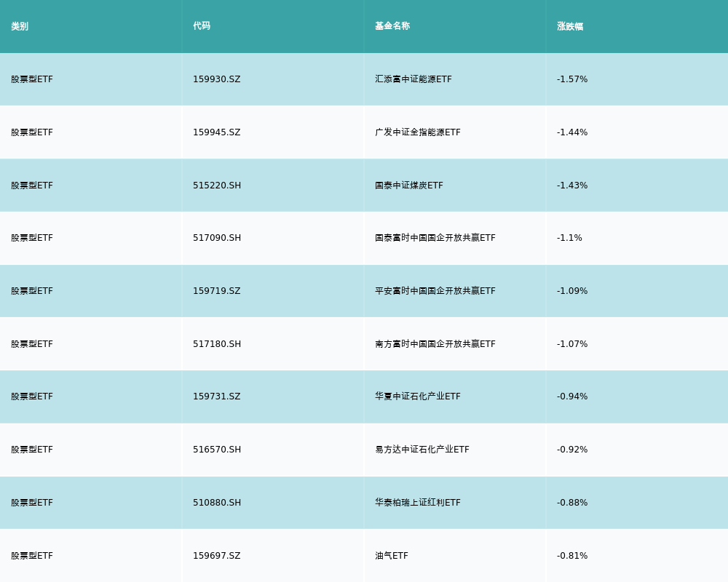Screen dimensions: 728x582
Task: Select fund code 159731.SZ
Action: [x=216, y=396]
